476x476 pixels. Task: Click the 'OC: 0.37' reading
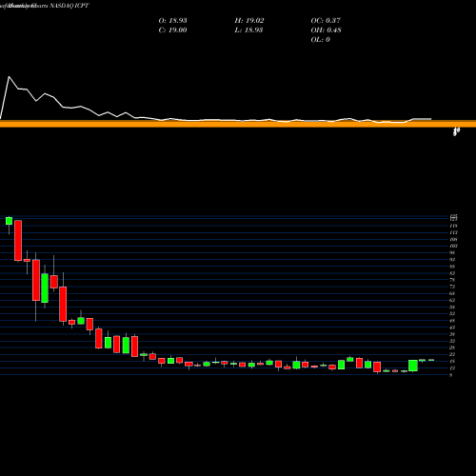pos(326,21)
